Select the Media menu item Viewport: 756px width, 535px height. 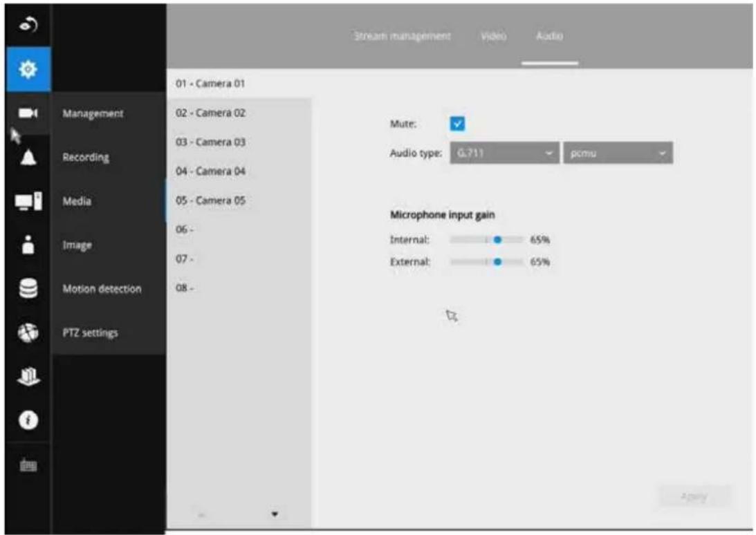[77, 201]
